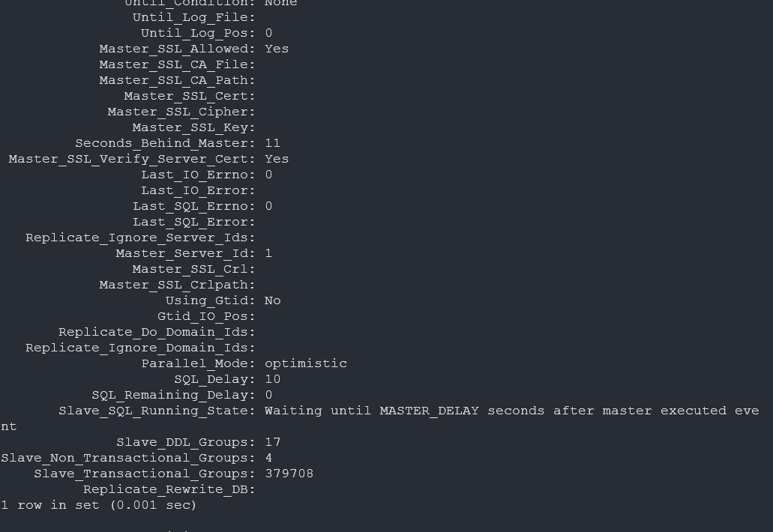Click the Slave_Transactional_Groups value 379708
773x532 pixels.
(x=289, y=474)
